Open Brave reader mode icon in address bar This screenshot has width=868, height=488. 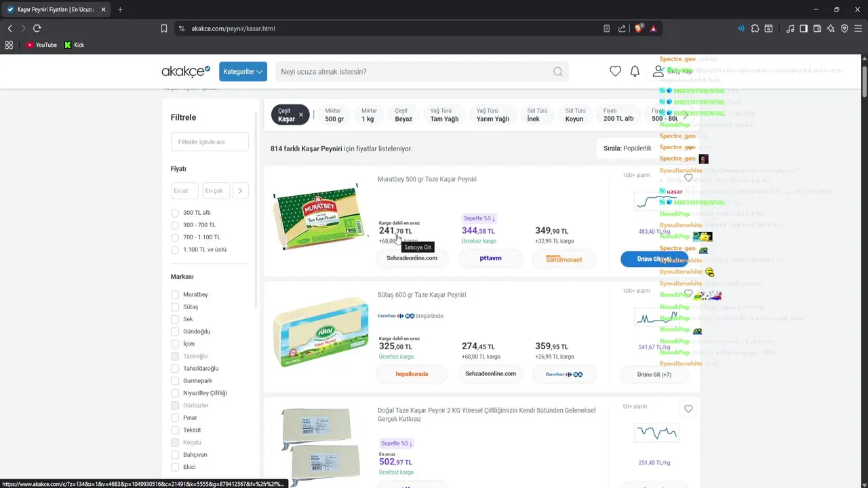[x=606, y=28]
